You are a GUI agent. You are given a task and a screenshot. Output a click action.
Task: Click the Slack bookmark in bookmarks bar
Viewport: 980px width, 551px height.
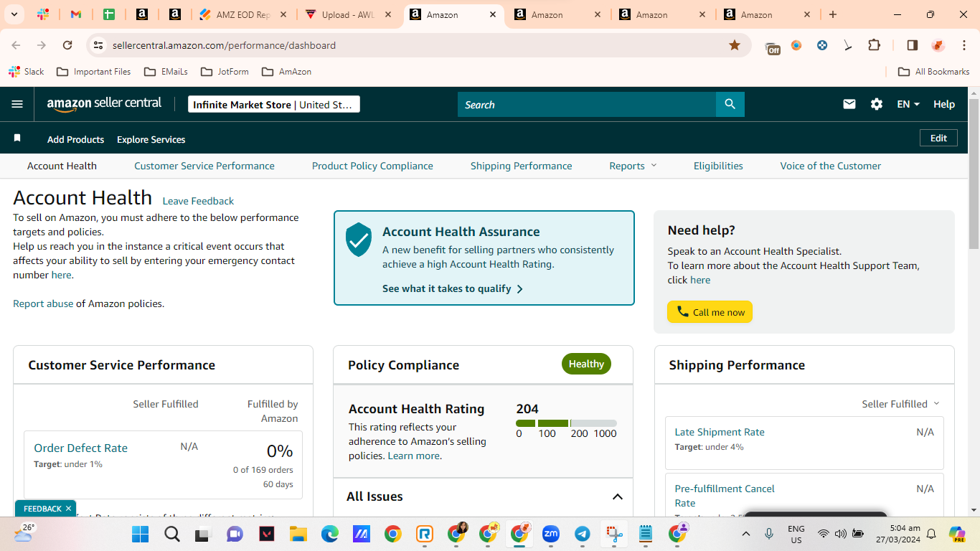pyautogui.click(x=27, y=72)
